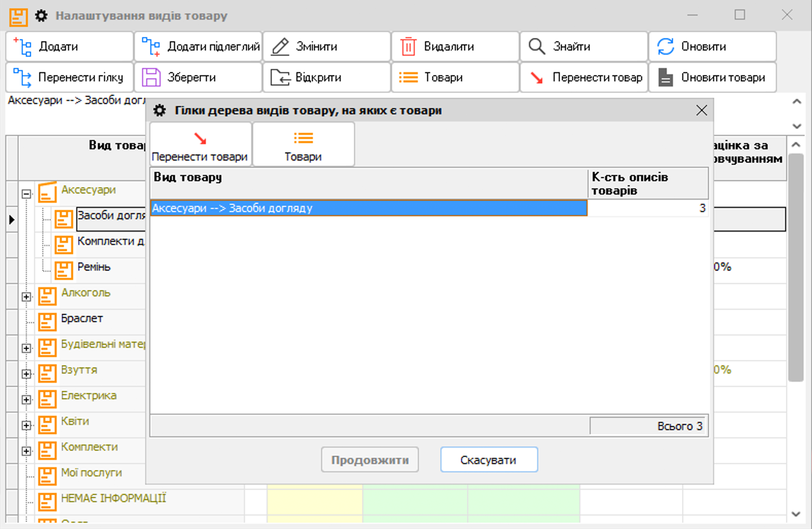This screenshot has width=812, height=529.
Task: Select row Аксесуари --> Засоби догляду
Action: coord(368,208)
